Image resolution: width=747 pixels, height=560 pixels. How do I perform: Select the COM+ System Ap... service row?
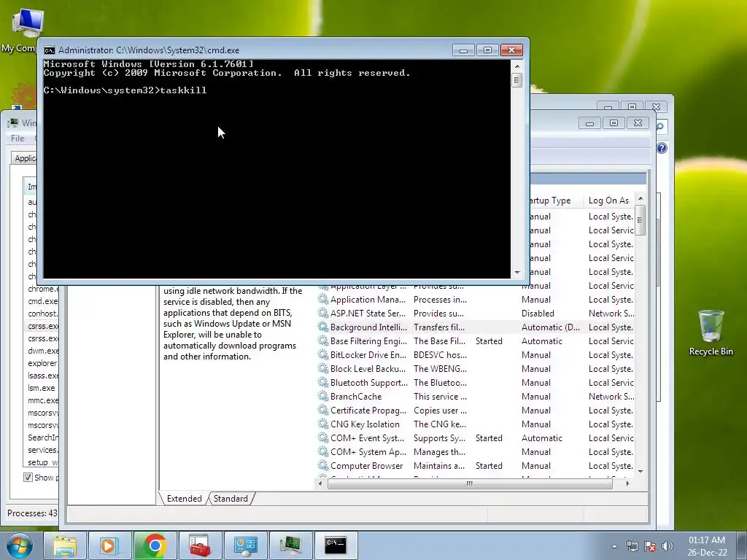tap(476, 451)
